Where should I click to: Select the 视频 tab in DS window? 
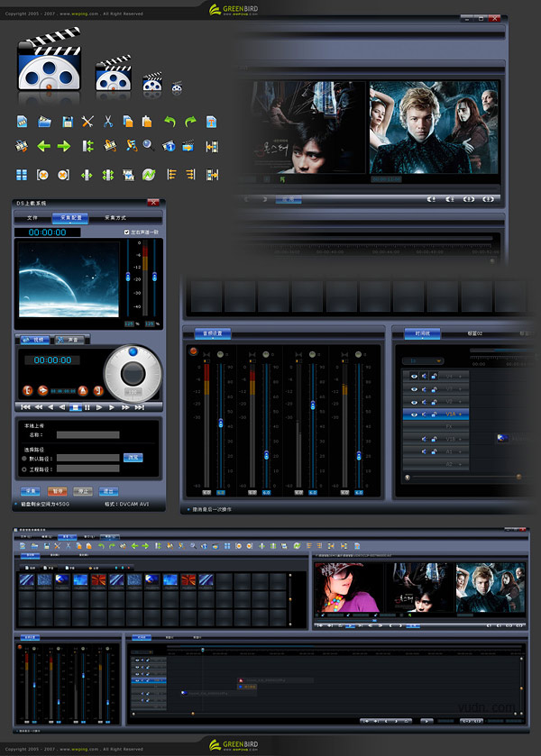tap(35, 340)
